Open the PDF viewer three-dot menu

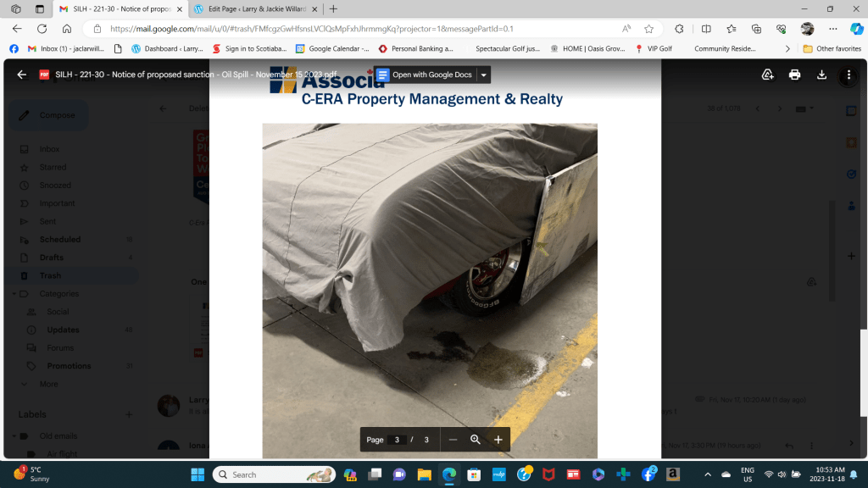pos(849,75)
